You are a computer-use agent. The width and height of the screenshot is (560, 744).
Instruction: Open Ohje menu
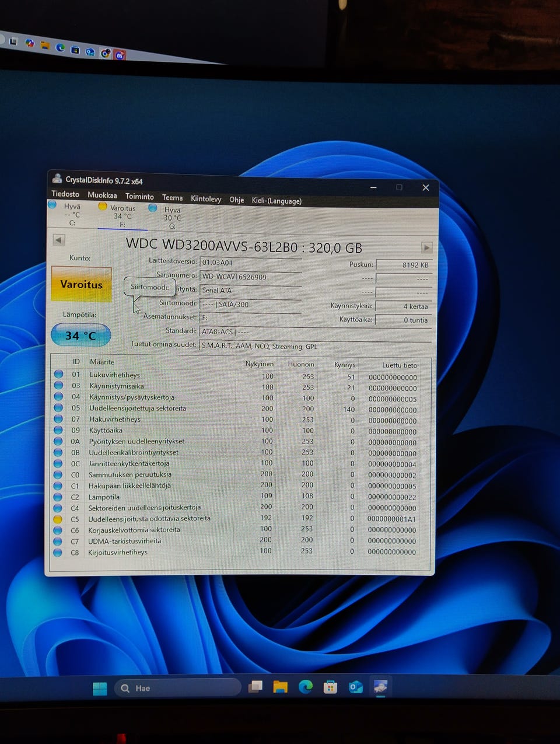click(236, 200)
